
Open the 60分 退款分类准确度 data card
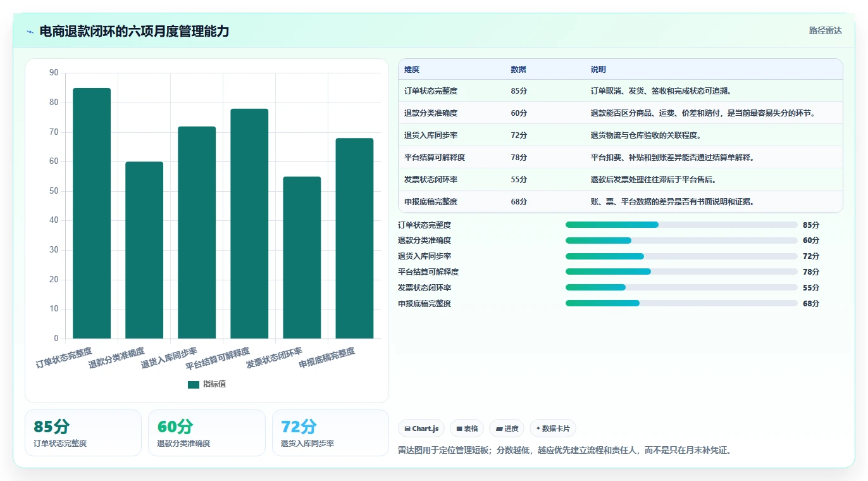(x=207, y=433)
